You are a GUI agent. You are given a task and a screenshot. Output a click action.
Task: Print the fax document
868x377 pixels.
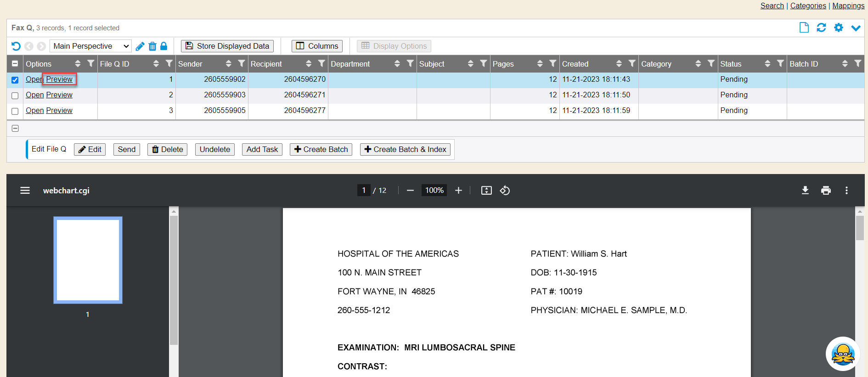pos(826,190)
